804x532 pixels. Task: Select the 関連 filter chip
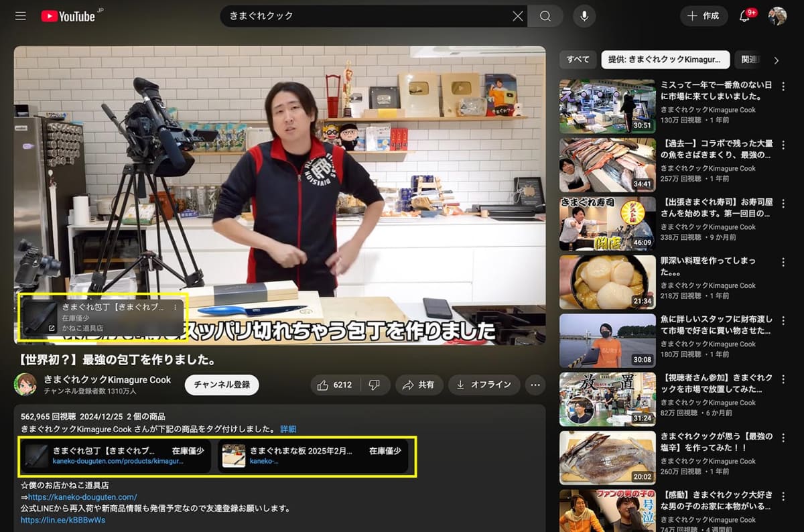(748, 60)
